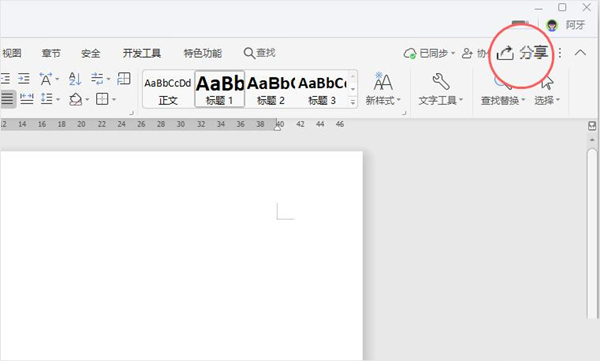Click the Select (选择) cursor icon
The height and width of the screenshot is (361, 600).
[x=547, y=82]
